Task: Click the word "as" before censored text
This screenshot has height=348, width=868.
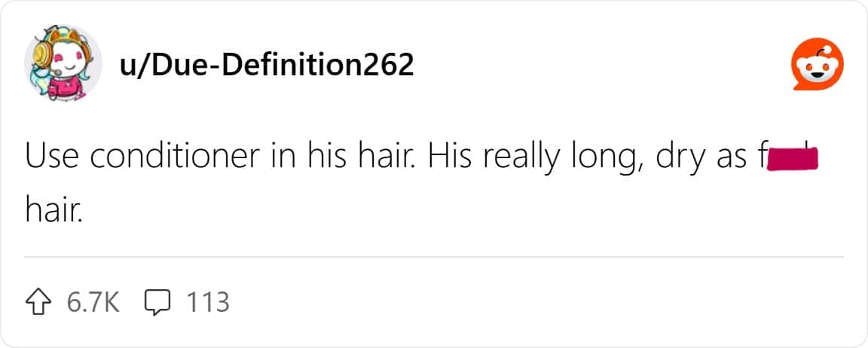Action: coord(723,157)
